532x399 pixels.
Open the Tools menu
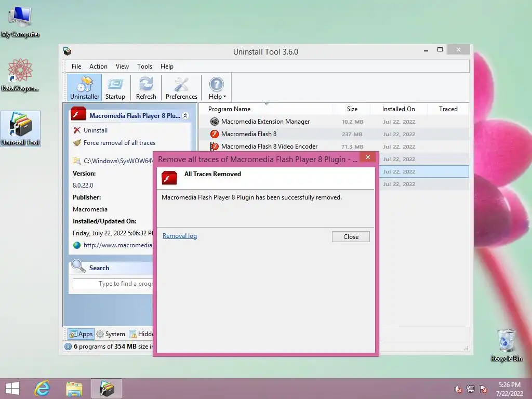[144, 66]
